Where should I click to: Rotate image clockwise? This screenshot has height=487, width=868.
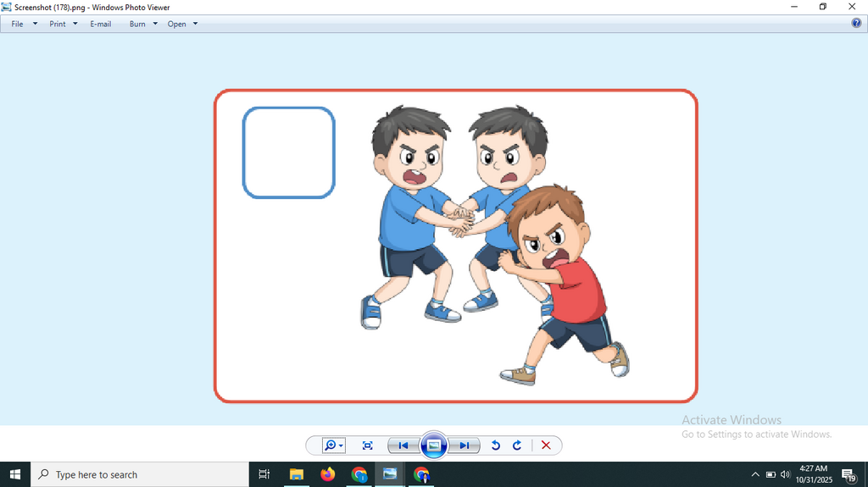(517, 445)
